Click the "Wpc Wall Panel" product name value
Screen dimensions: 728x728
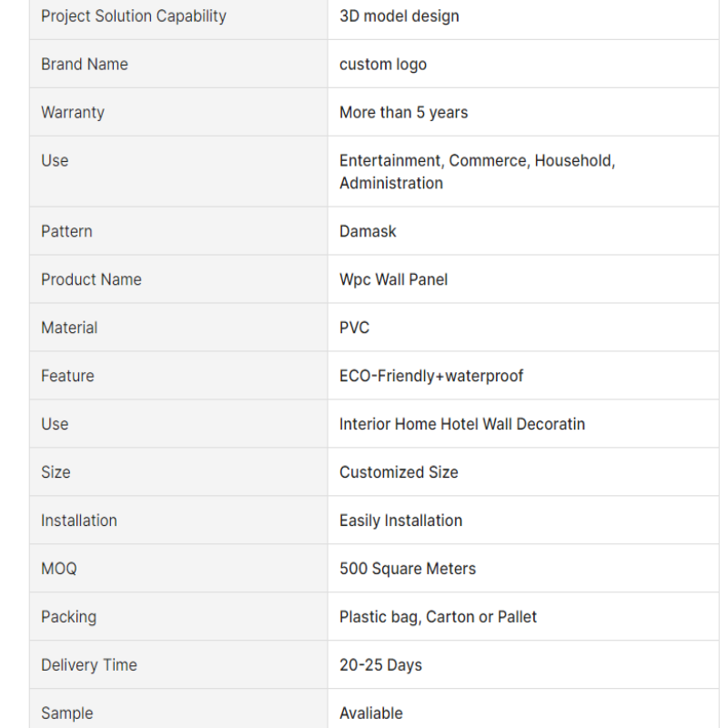(394, 279)
